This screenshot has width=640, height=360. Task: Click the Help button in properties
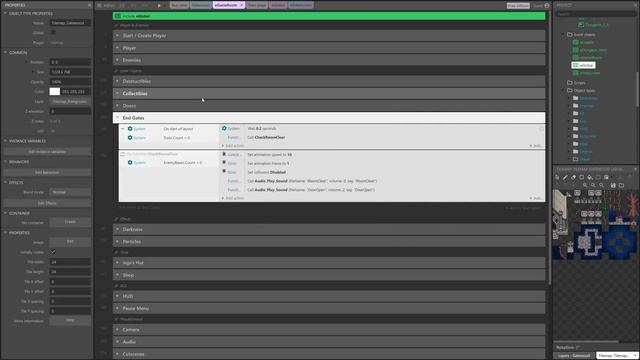[x=70, y=320]
